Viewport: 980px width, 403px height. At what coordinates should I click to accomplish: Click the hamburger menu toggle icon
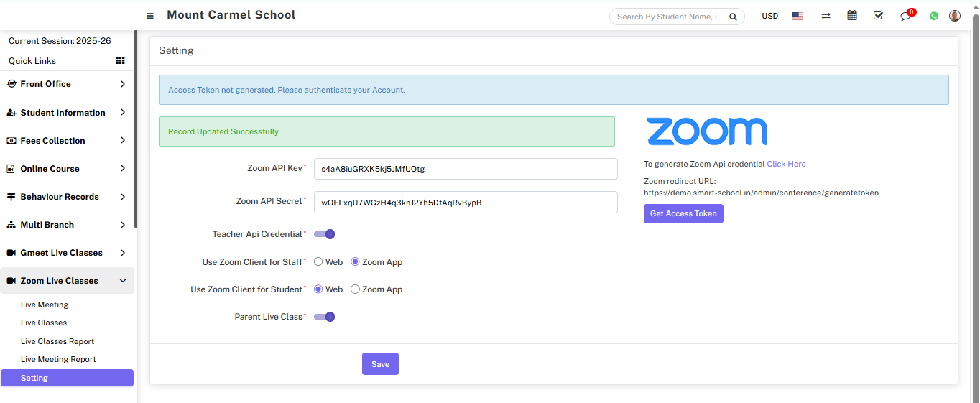pos(150,16)
